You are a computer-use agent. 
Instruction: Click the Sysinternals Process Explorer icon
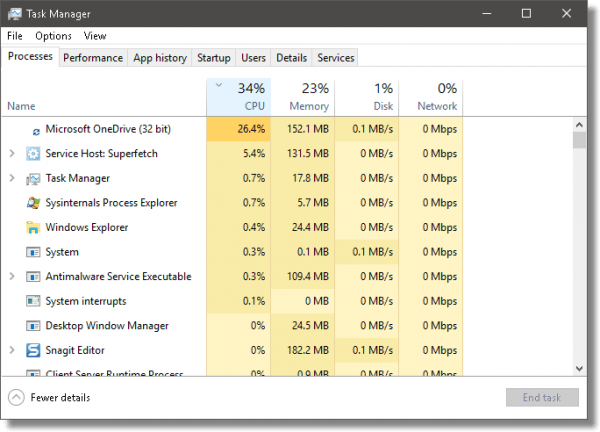pyautogui.click(x=33, y=203)
